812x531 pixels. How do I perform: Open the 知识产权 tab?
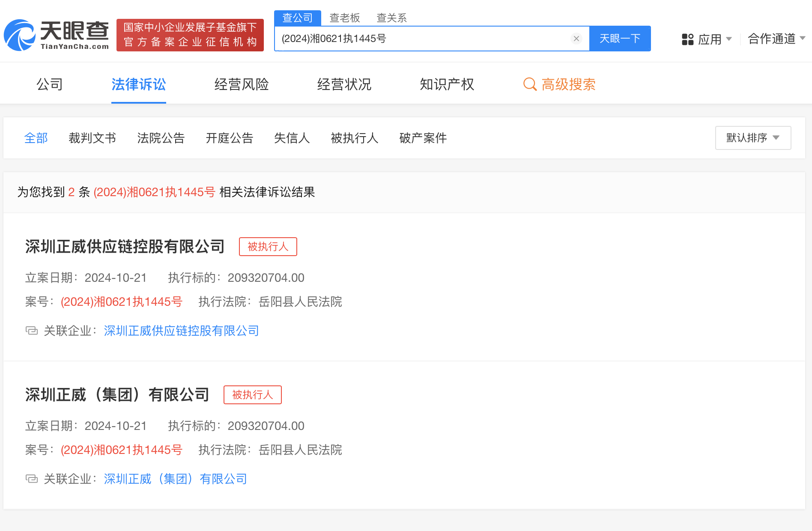point(447,84)
